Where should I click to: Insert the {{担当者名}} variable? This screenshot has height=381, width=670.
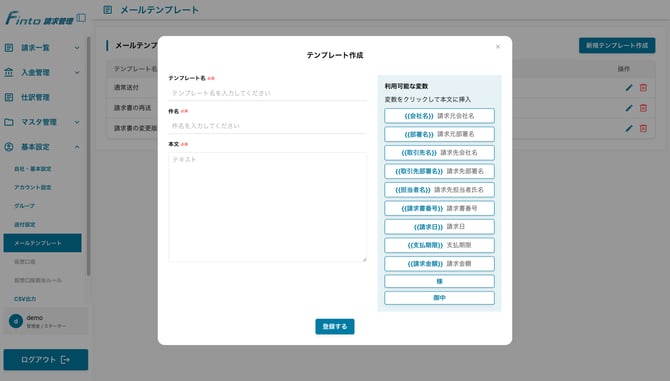point(439,190)
